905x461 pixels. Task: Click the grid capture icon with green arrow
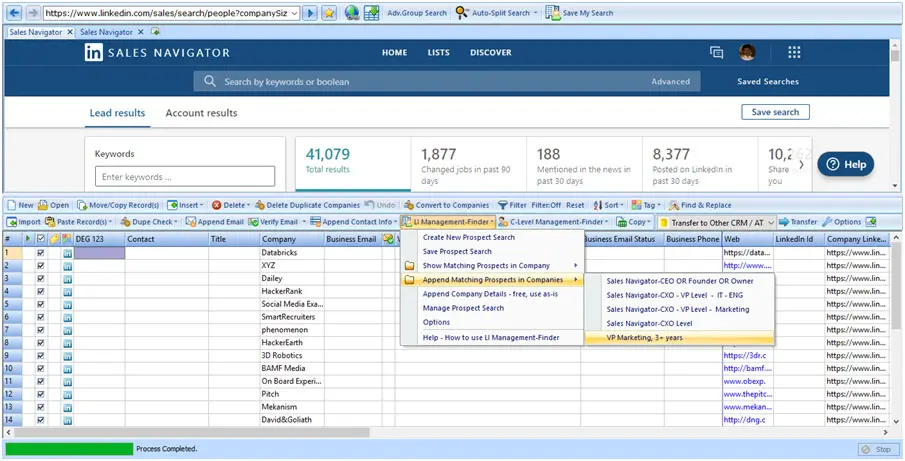[x=372, y=13]
